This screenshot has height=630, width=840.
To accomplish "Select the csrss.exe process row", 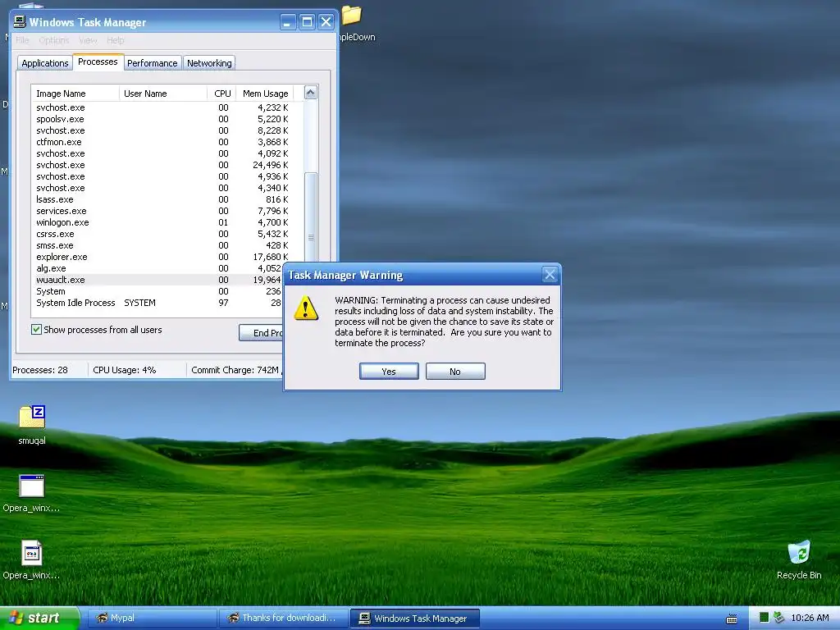I will point(162,234).
